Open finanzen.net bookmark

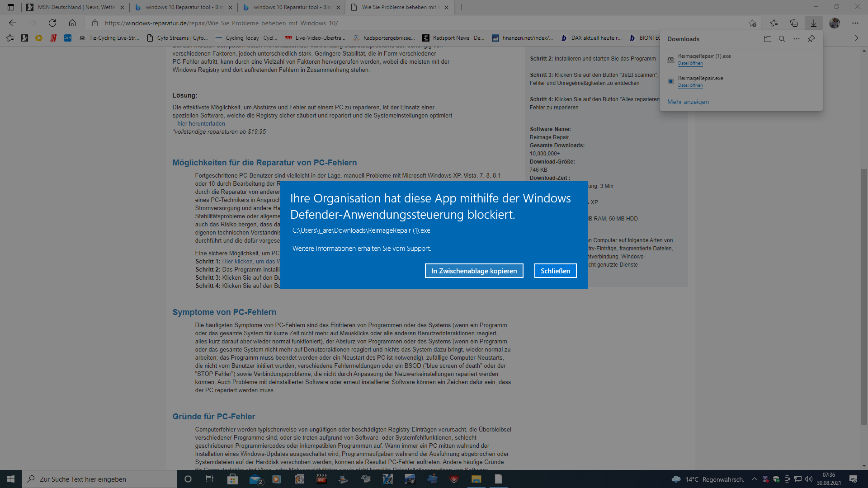(522, 38)
